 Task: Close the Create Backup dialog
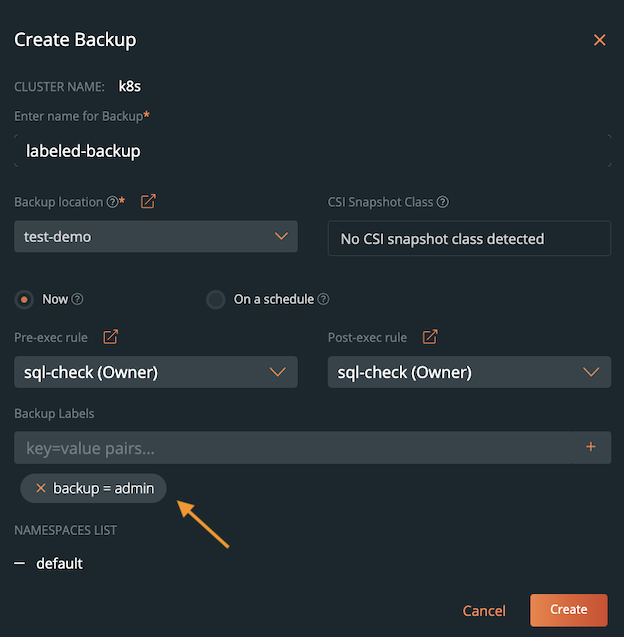pyautogui.click(x=599, y=40)
